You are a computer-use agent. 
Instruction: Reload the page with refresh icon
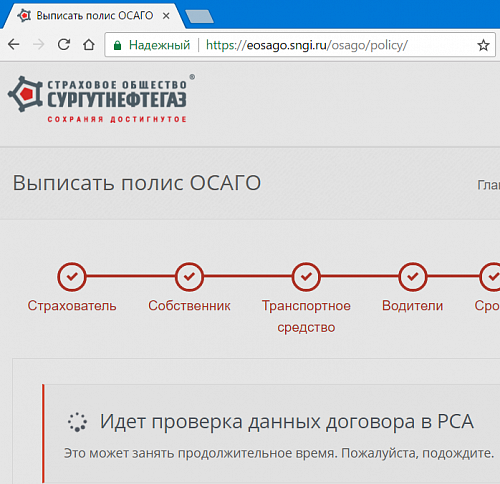tap(64, 44)
